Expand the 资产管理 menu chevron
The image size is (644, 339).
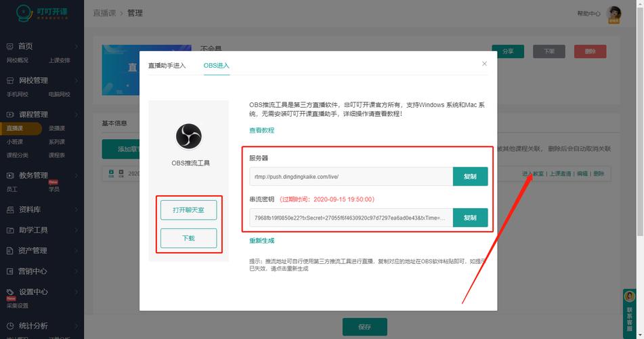[77, 251]
